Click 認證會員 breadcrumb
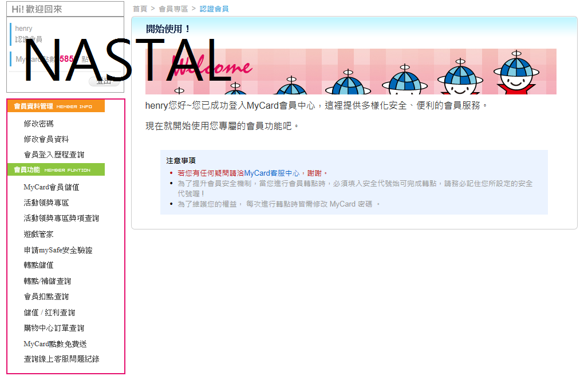 click(214, 9)
